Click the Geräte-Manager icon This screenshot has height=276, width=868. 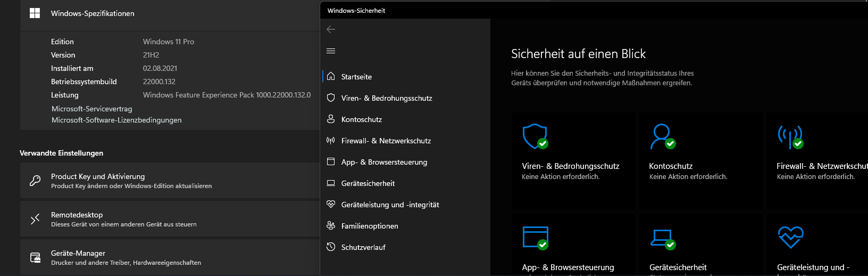pyautogui.click(x=35, y=257)
